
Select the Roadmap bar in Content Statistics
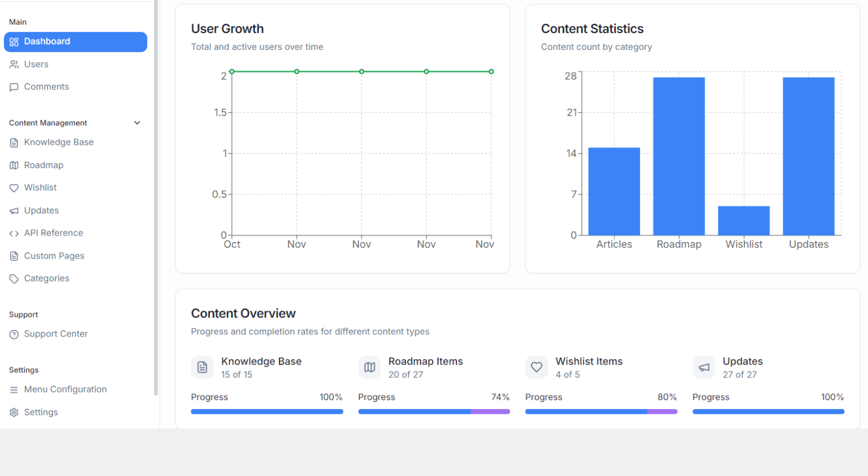pos(679,154)
